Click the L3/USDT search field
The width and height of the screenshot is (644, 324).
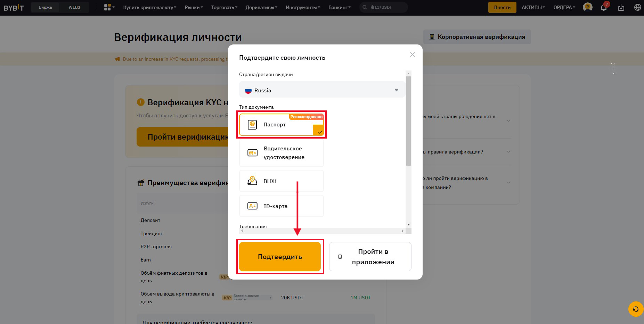tap(383, 7)
